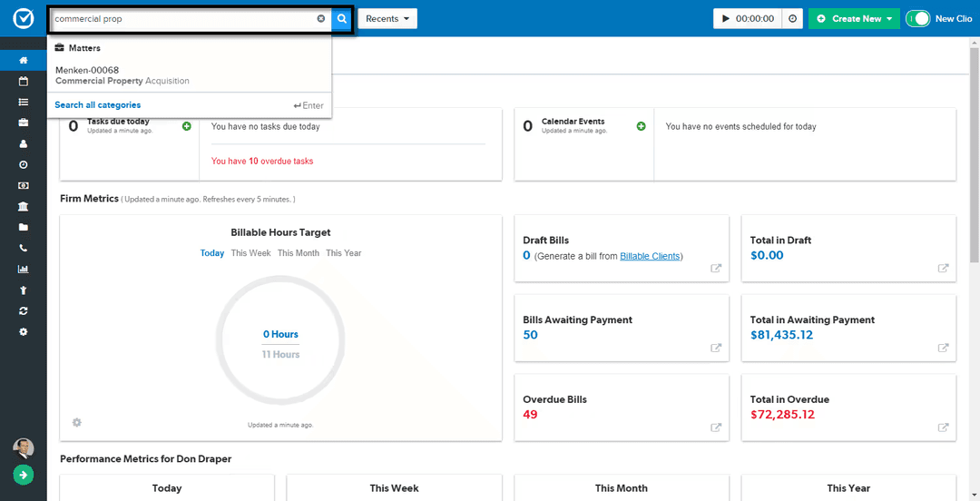Open the Communications phone sidebar icon
This screenshot has width=980, height=501.
[x=23, y=249]
